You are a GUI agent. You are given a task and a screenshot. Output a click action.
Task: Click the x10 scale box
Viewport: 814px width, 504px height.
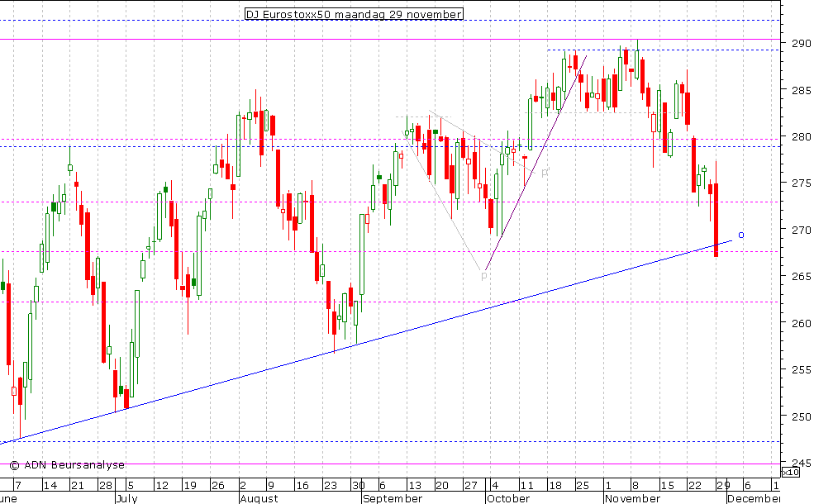[790, 473]
